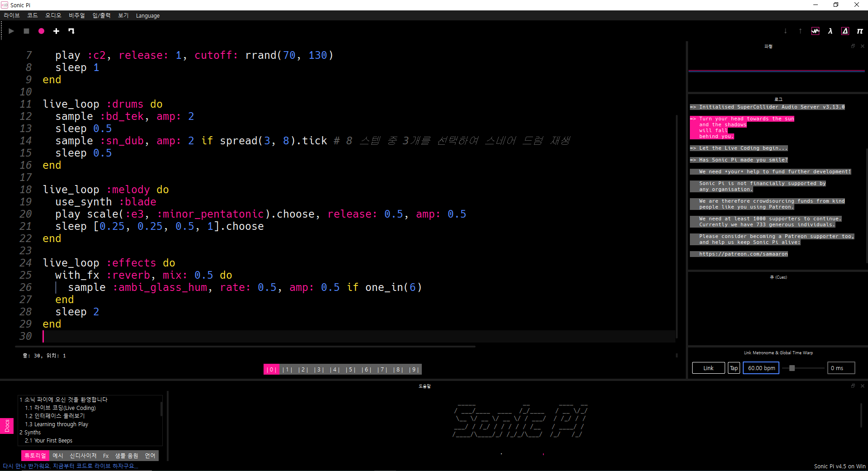Viewport: 868px width, 471px height.
Task: Switch to buffer 2 tab
Action: tap(303, 370)
